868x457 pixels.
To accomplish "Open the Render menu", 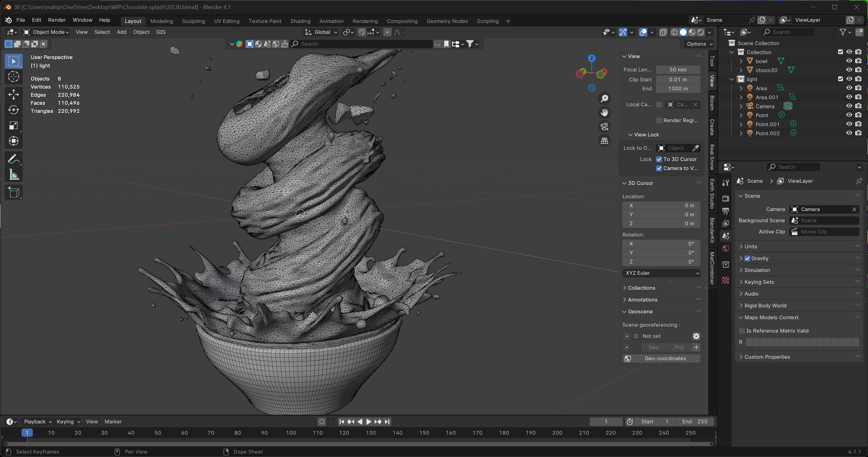I will pos(57,20).
